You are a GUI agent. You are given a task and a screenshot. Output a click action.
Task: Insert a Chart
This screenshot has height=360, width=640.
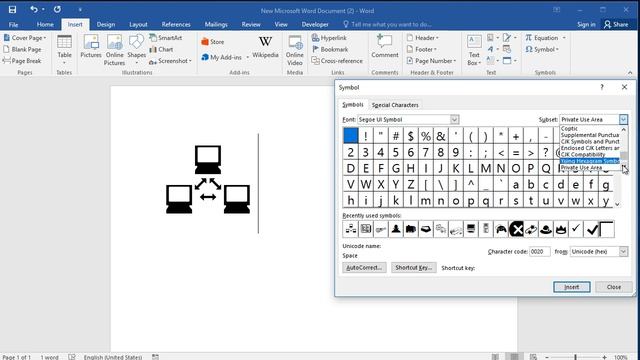coord(161,49)
